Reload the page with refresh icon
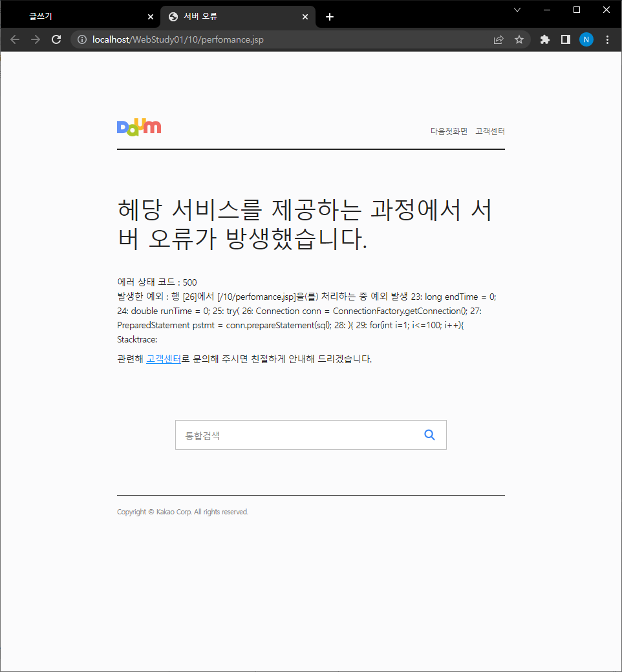This screenshot has width=622, height=672. (x=56, y=39)
